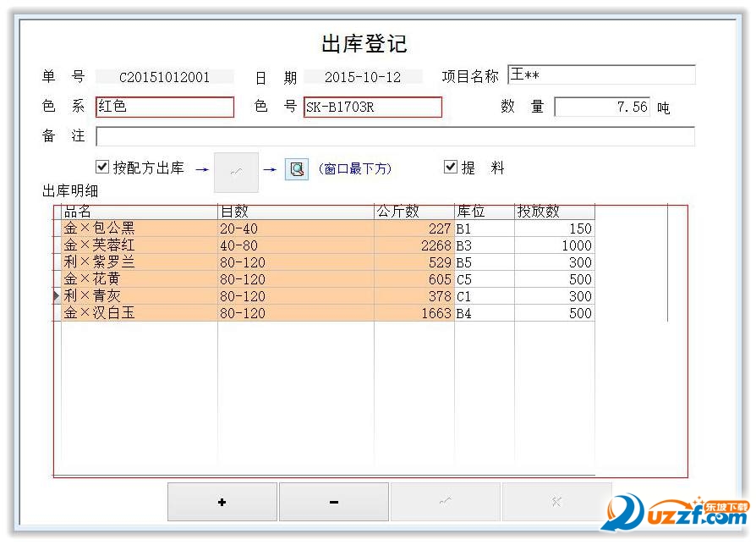The width and height of the screenshot is (756, 545).
Task: Click the 日期 value 2015-10-12
Action: pos(363,77)
